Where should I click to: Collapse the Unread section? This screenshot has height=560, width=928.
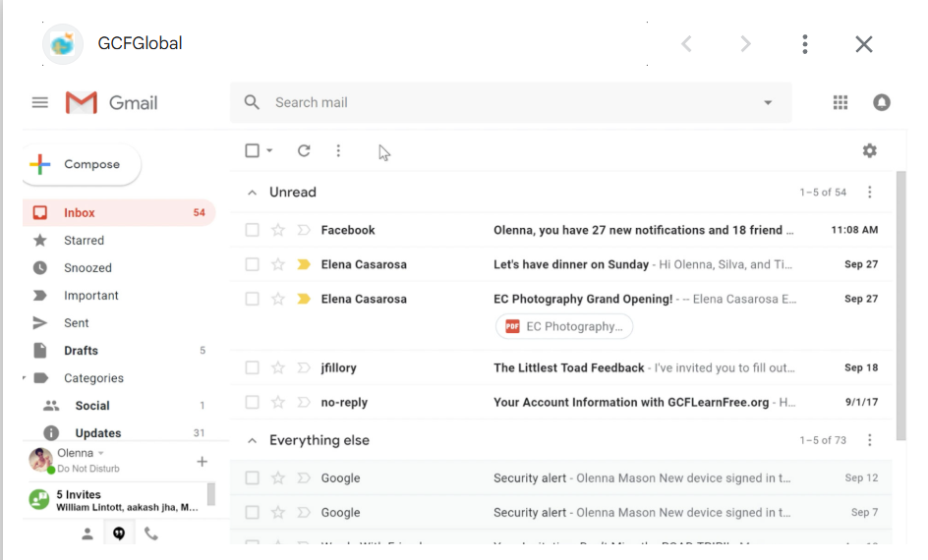point(252,193)
